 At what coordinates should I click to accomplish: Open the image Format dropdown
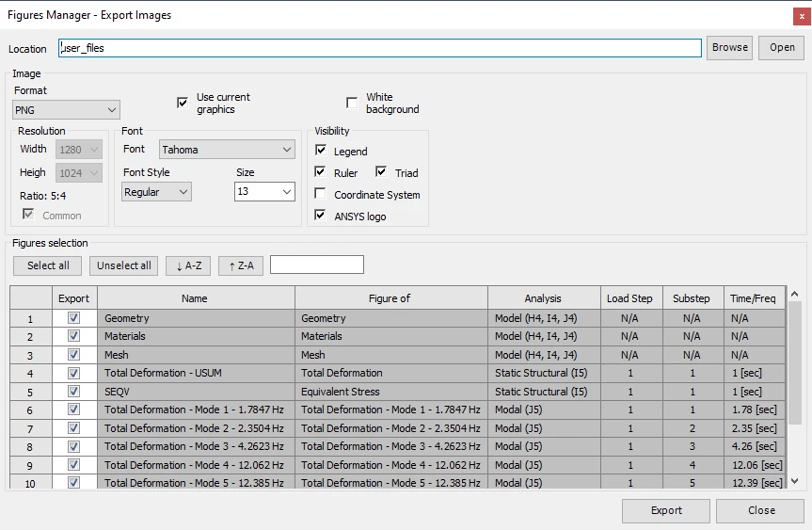pyautogui.click(x=66, y=110)
